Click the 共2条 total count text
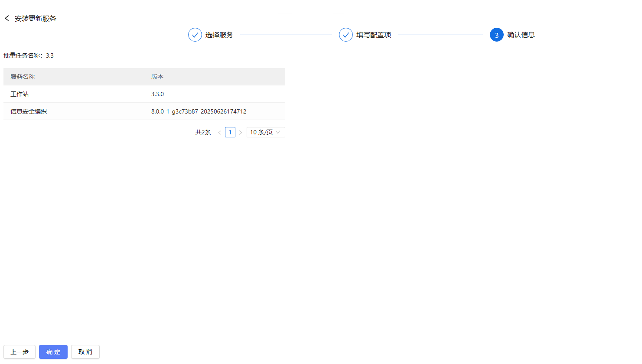 pyautogui.click(x=203, y=132)
